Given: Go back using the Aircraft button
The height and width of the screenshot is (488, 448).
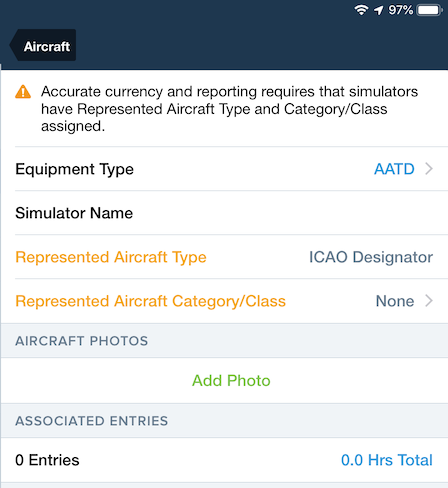Looking at the screenshot, I should pyautogui.click(x=43, y=45).
